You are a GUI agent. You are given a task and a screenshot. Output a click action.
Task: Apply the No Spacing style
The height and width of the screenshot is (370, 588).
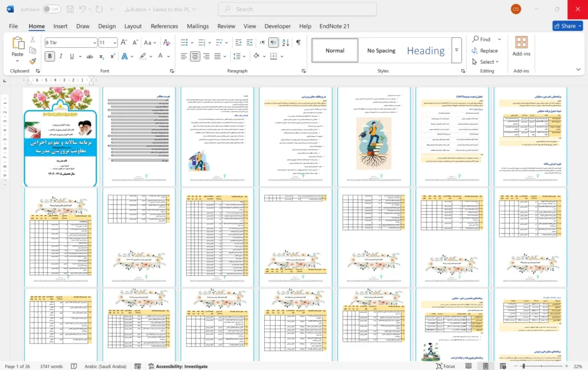tap(381, 51)
